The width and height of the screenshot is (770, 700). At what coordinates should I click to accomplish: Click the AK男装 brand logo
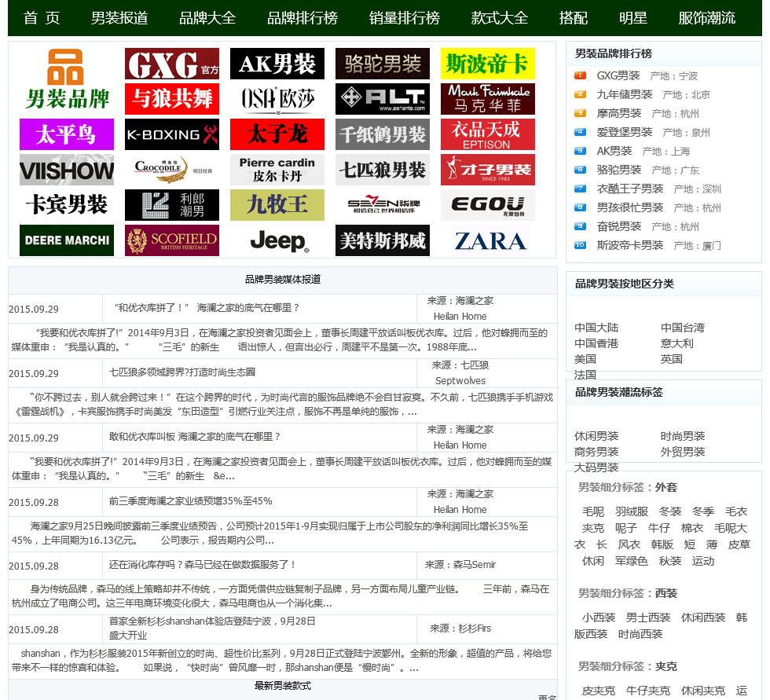pos(277,64)
